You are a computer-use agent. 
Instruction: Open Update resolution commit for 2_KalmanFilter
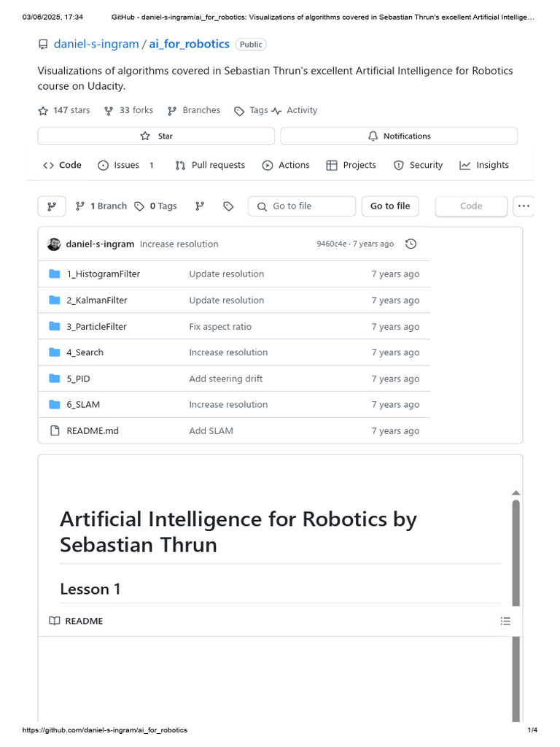coord(227,300)
